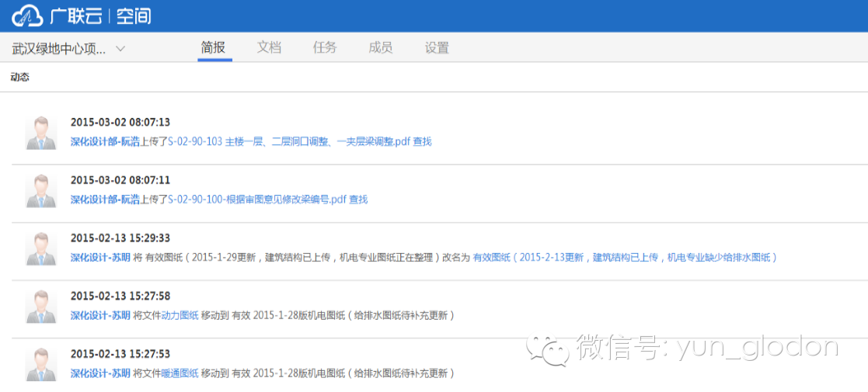Open the 暖通图纸 file link

[179, 373]
